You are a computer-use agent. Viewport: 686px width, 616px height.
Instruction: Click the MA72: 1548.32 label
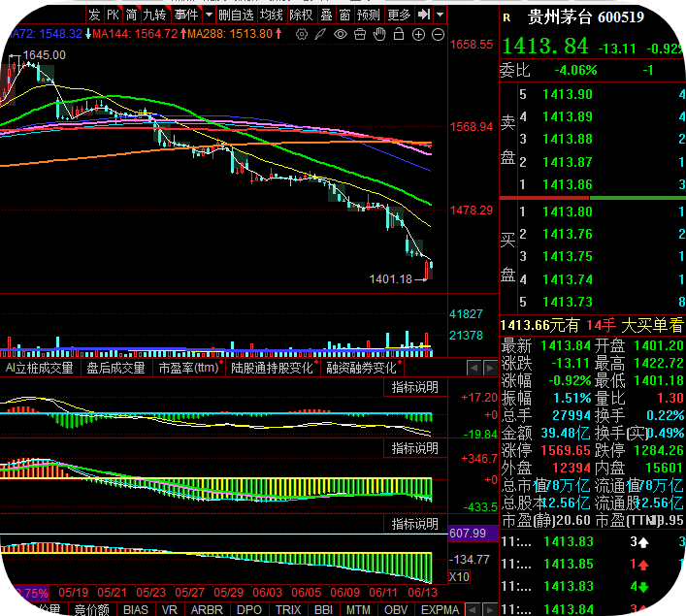coord(45,34)
